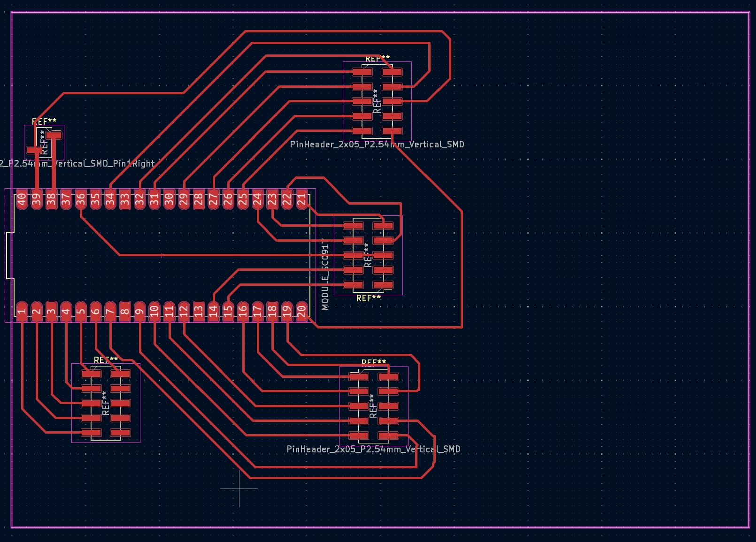Click module pad 37
The height and width of the screenshot is (542, 756).
coord(66,199)
